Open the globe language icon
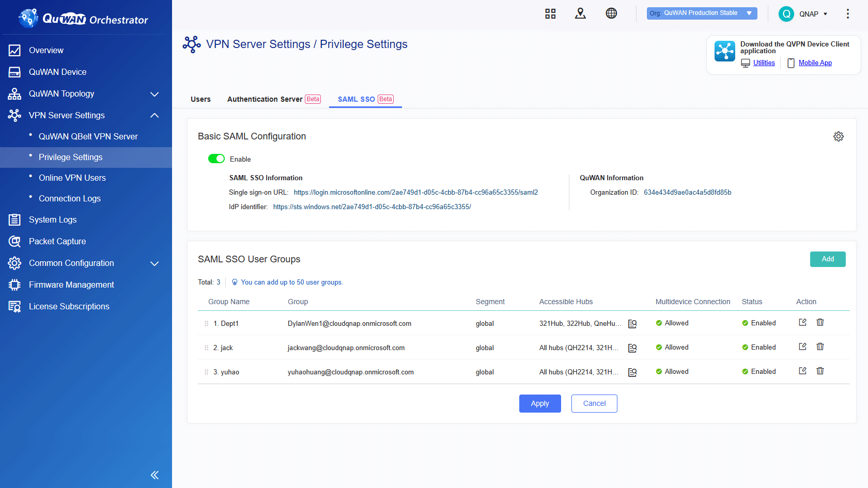The width and height of the screenshot is (868, 488). click(x=611, y=13)
